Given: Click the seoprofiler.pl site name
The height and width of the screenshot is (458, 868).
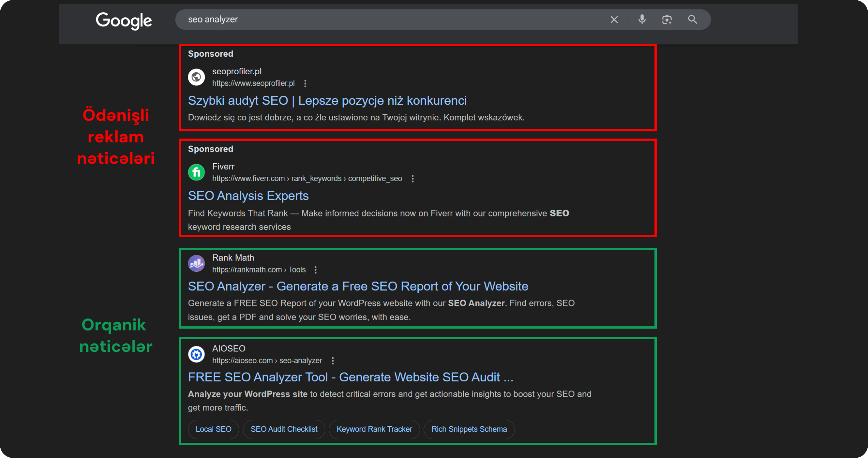Looking at the screenshot, I should pos(237,72).
